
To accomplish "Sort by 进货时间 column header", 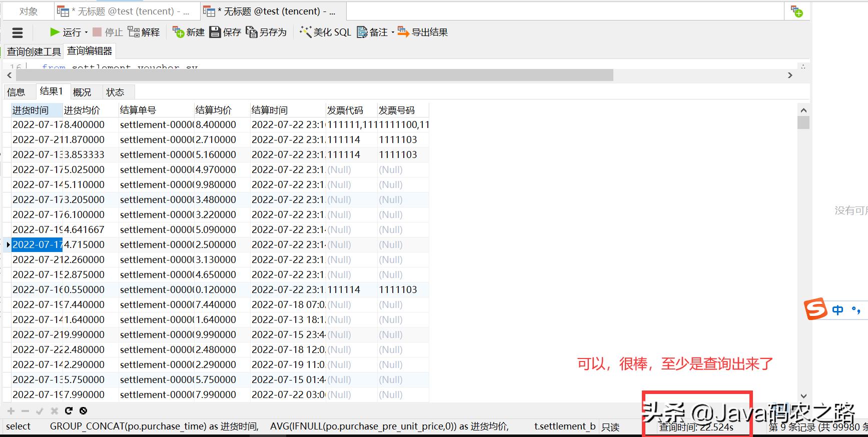I will click(37, 110).
